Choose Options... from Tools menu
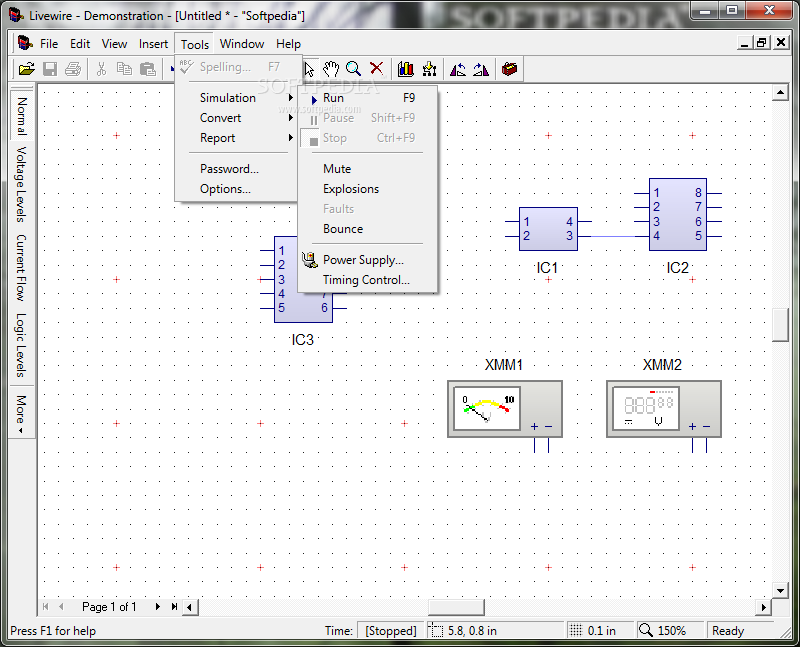 [238, 189]
